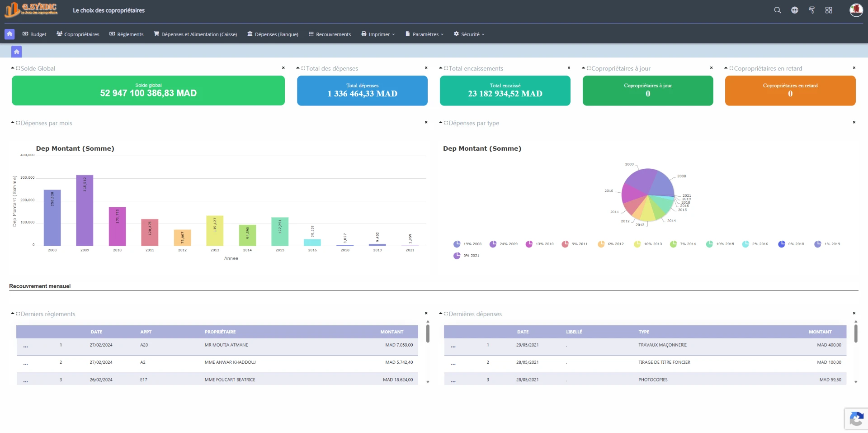Expand the Sécurité dropdown
Screen dimensions: 868x433
point(469,34)
